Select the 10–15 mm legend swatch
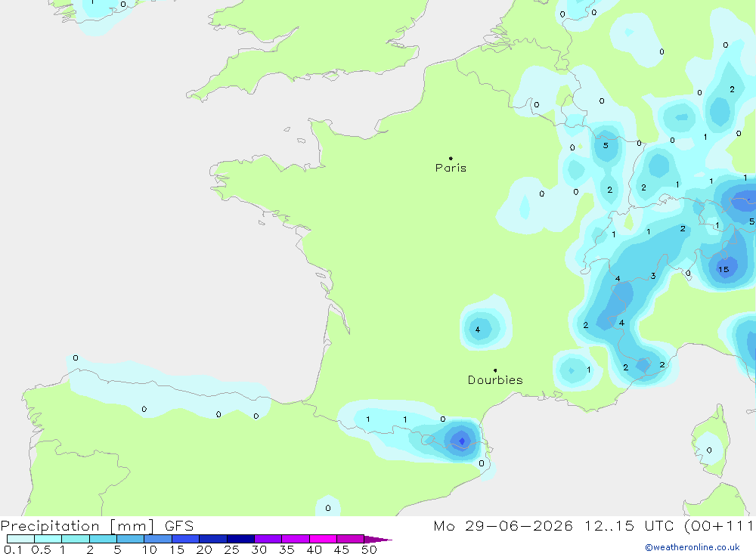 tap(158, 539)
